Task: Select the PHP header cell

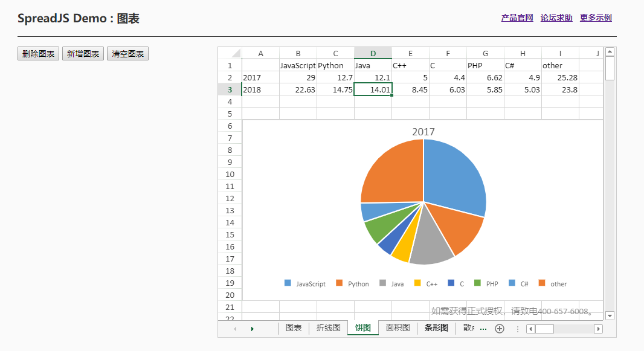Action: [486, 65]
